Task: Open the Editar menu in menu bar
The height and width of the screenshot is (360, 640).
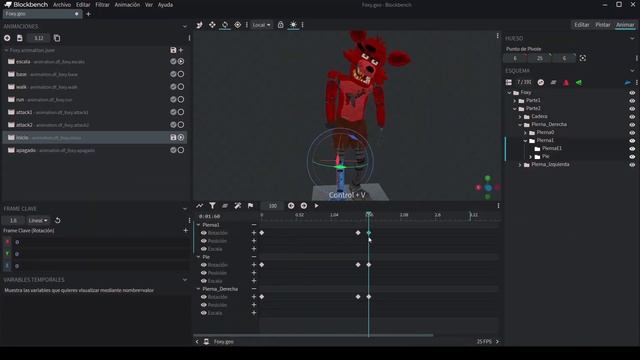Action: click(x=83, y=5)
